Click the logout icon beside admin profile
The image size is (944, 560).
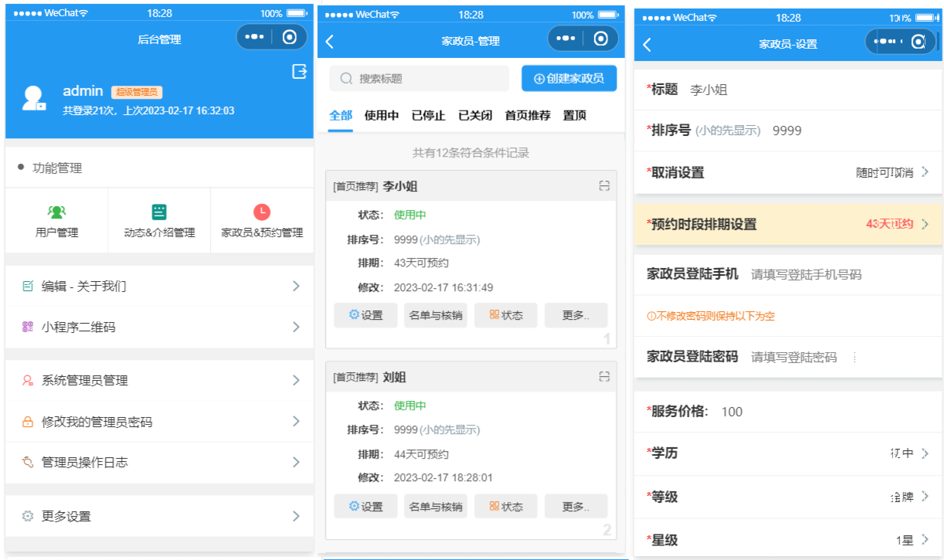pos(299,71)
